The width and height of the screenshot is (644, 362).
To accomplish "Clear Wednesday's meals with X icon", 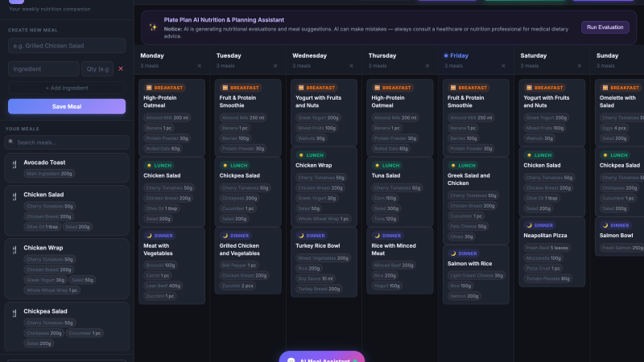I will point(351,66).
